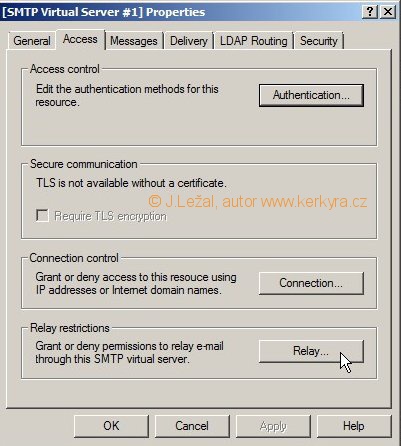
Task: Open Relay restrictions via the Relay button
Action: [311, 351]
